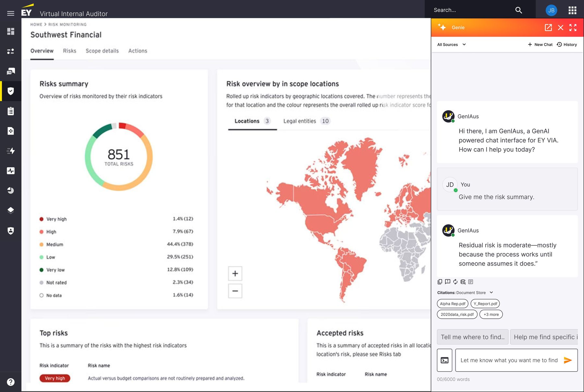Click the '44.4% (378)' Medium value
Image resolution: width=584 pixels, height=392 pixels.
[180, 244]
